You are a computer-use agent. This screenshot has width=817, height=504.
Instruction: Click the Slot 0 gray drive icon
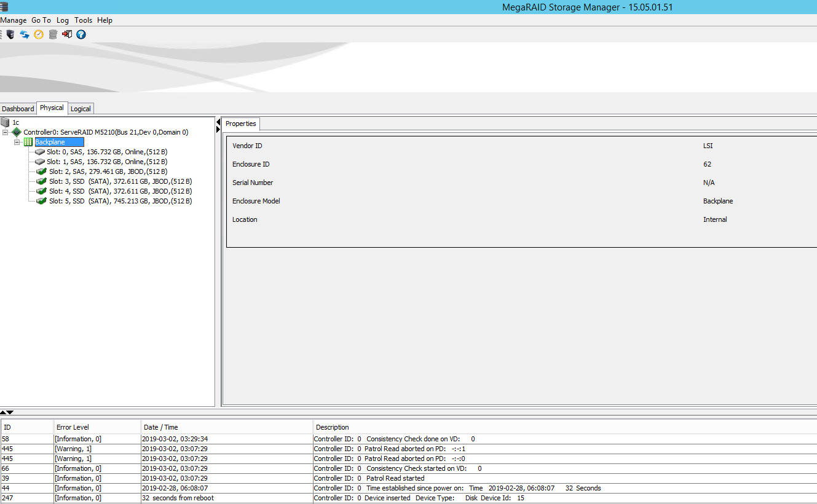click(x=40, y=152)
